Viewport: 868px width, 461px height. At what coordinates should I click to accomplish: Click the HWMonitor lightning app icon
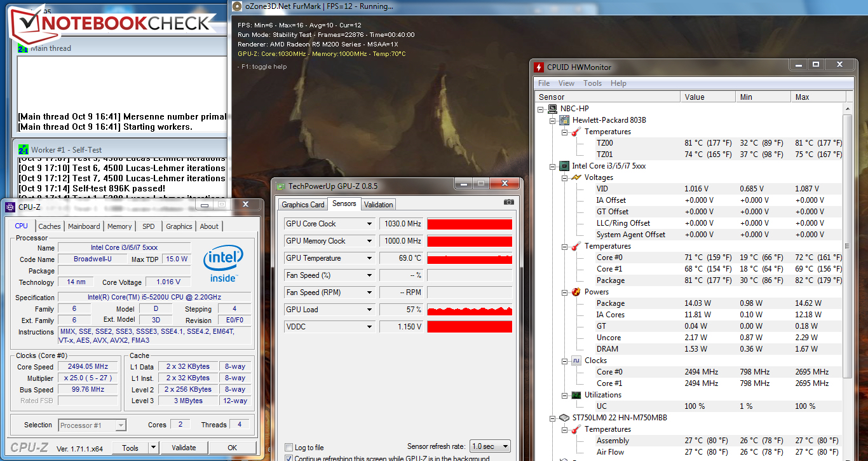[538, 67]
